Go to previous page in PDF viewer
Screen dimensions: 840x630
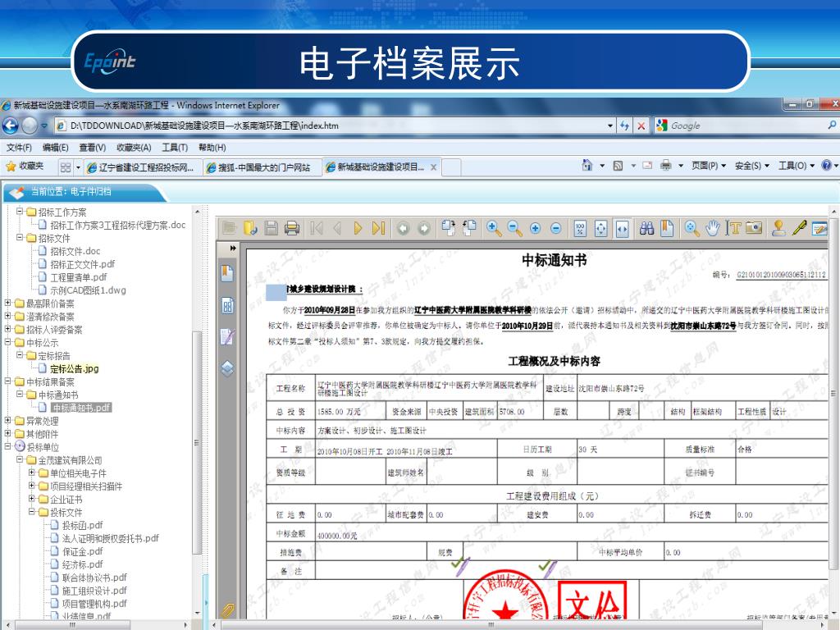337,229
